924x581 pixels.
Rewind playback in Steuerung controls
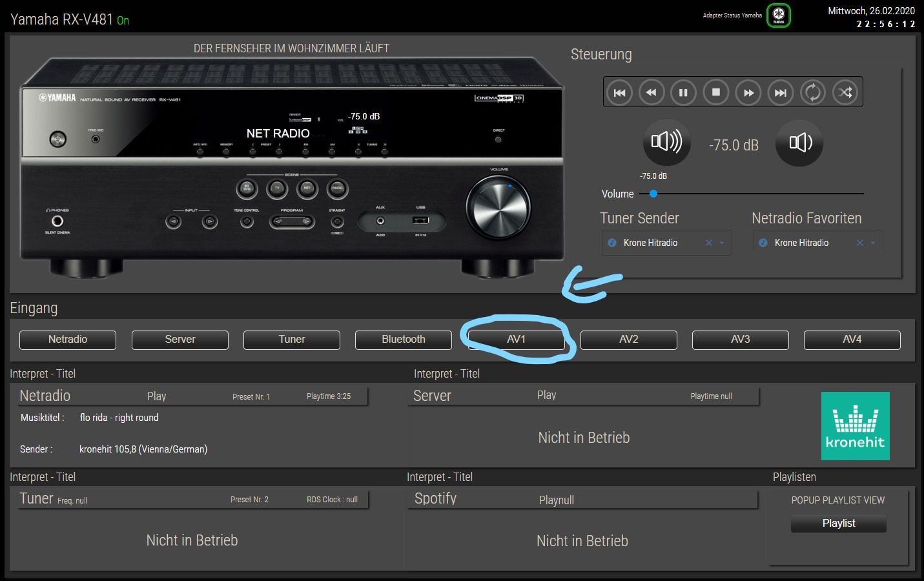click(x=652, y=92)
